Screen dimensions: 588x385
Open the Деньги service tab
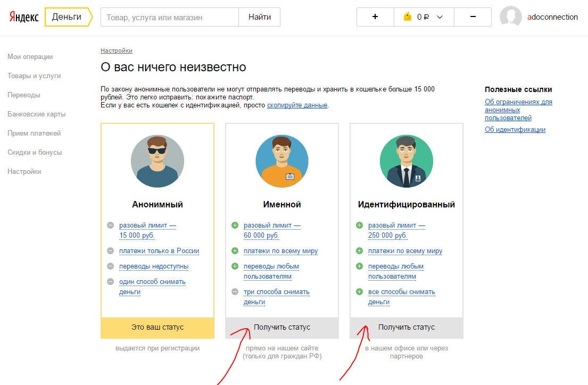(68, 17)
